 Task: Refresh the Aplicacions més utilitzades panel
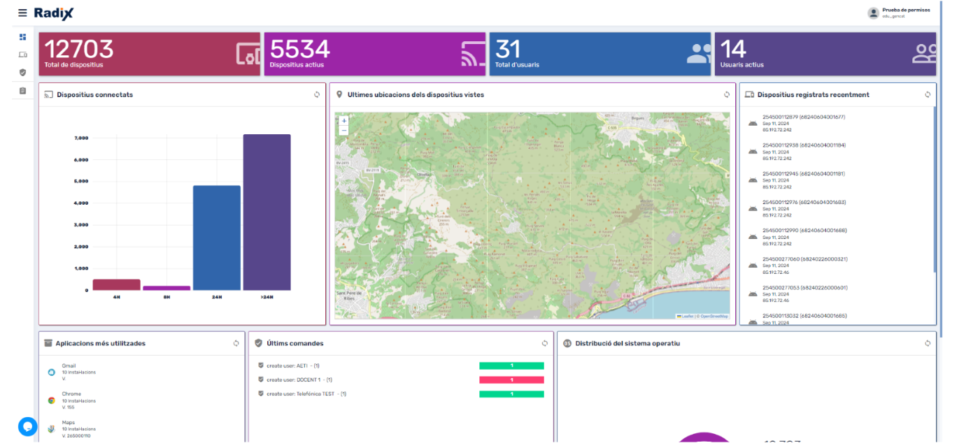point(236,344)
